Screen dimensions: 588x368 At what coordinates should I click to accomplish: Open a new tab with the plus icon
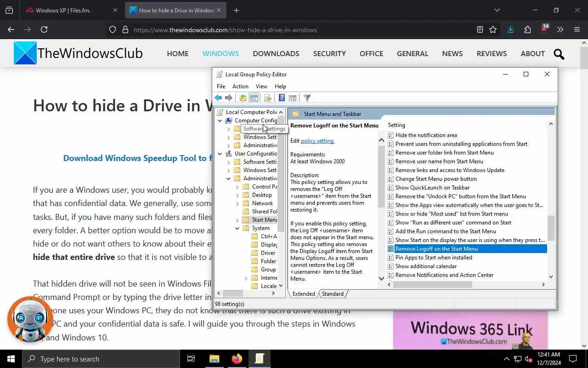[x=236, y=10]
